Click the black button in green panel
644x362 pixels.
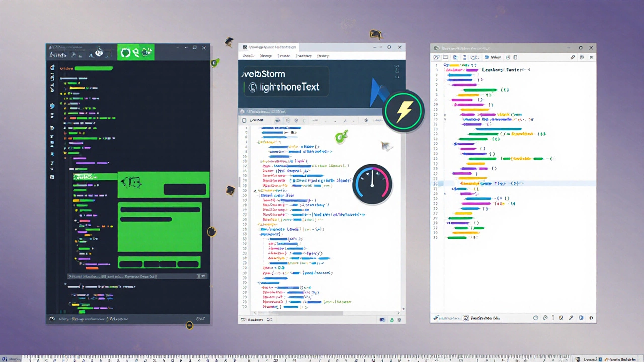185,189
